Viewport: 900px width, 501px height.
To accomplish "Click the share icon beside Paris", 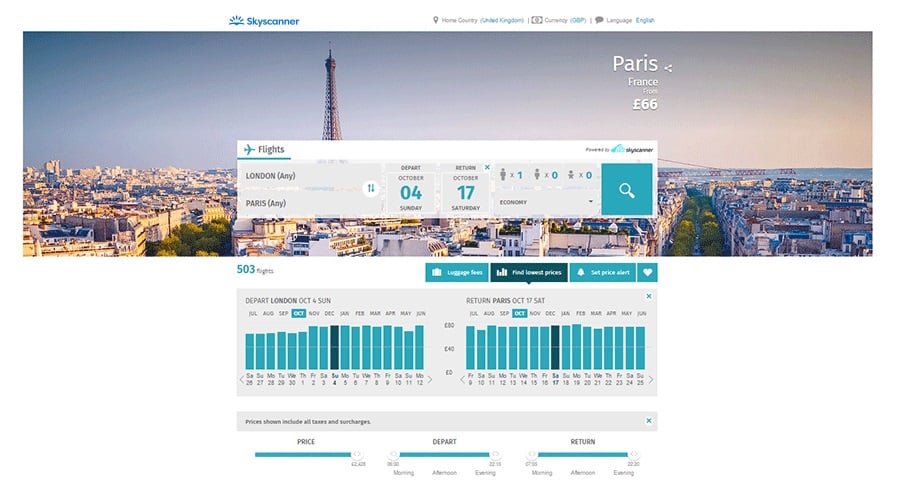I will point(669,68).
